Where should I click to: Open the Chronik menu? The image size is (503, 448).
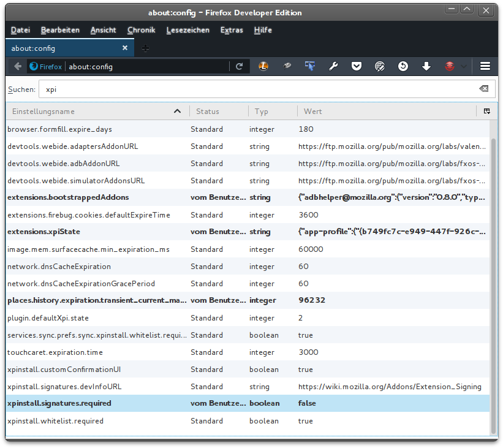pyautogui.click(x=141, y=30)
